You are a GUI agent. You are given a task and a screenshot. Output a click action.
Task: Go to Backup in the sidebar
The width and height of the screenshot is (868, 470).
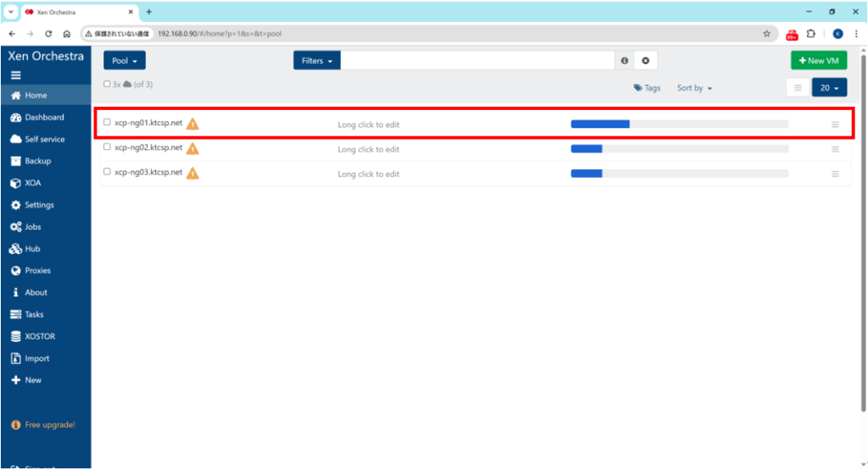(37, 161)
